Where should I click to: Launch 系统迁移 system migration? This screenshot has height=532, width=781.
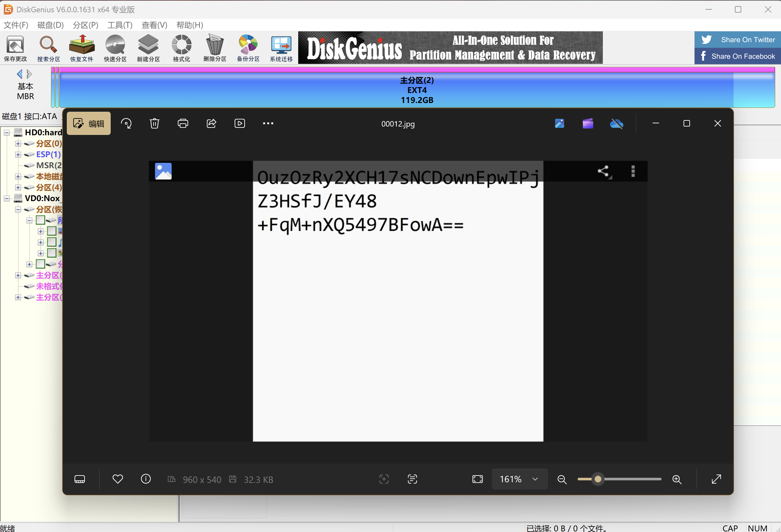pyautogui.click(x=281, y=49)
